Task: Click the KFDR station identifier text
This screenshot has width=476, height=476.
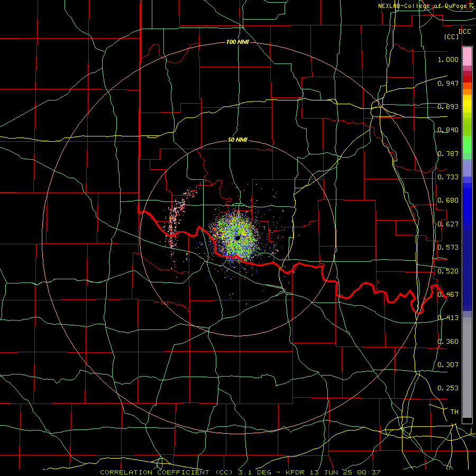Action: [x=295, y=472]
